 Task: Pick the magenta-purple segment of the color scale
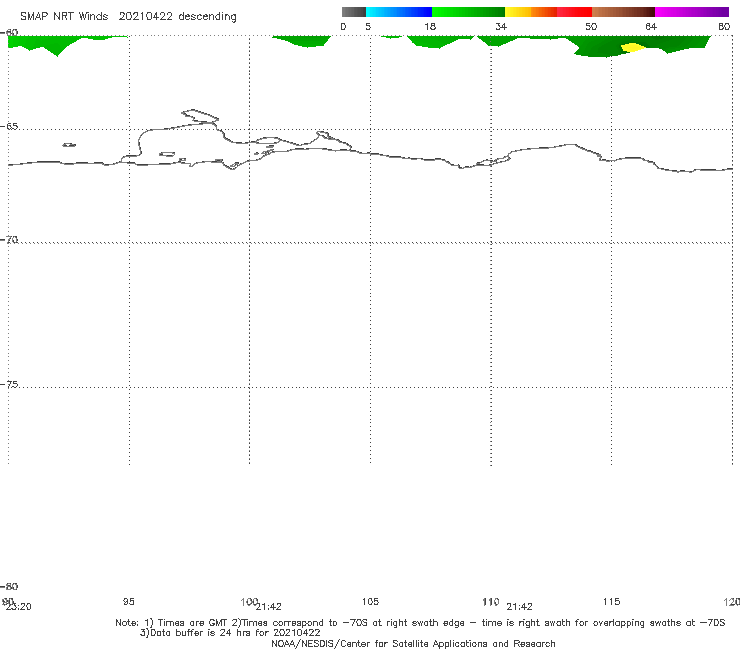(x=692, y=12)
